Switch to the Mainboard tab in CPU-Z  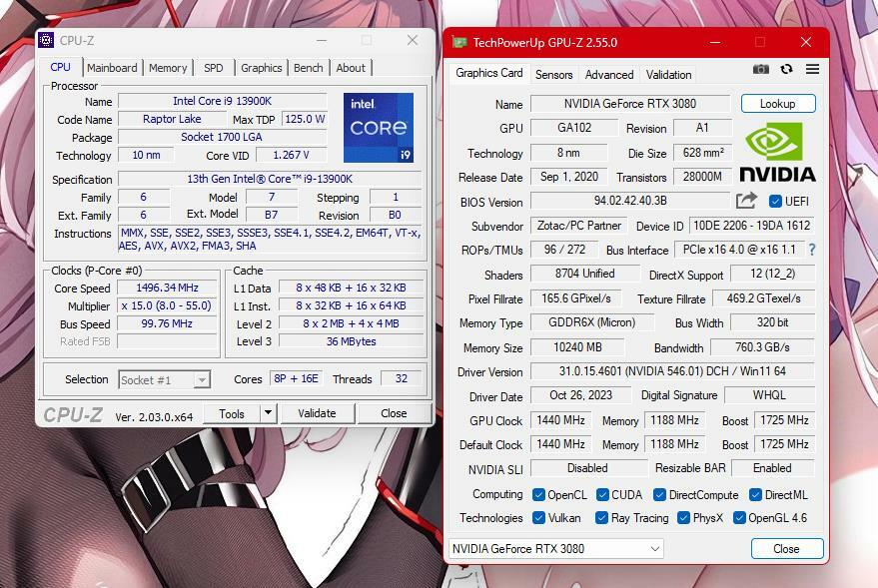point(112,68)
